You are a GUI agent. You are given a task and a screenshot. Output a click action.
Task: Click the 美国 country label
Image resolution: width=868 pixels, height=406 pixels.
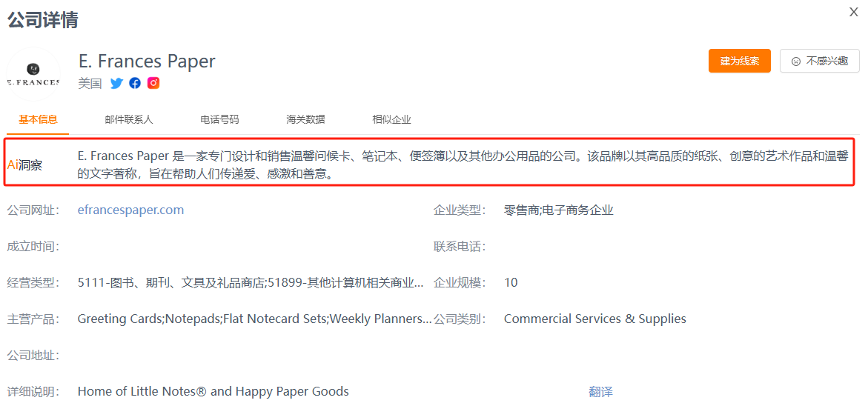pos(90,84)
